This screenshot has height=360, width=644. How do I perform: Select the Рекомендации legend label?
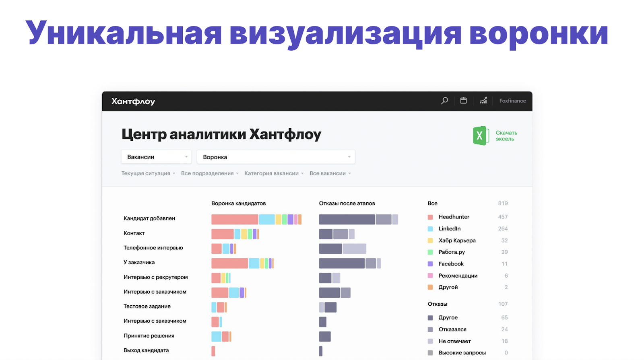458,276
